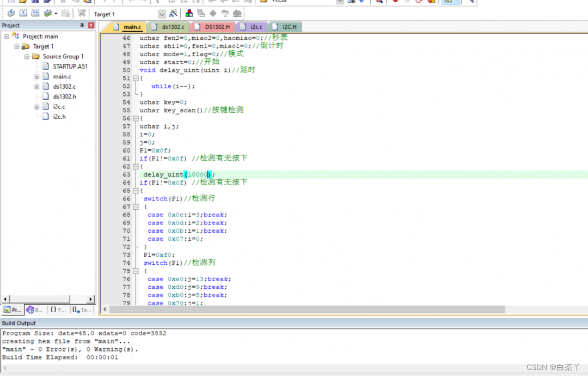Collapse the Source Group 1 folder
The height and width of the screenshot is (376, 588).
27,57
